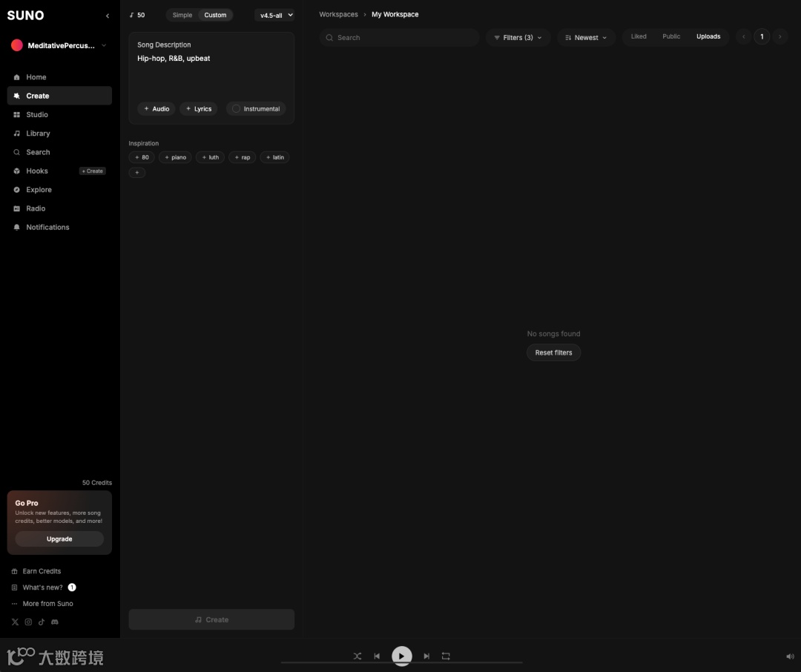Click the My Workspace breadcrumb
801x672 pixels.
[395, 14]
